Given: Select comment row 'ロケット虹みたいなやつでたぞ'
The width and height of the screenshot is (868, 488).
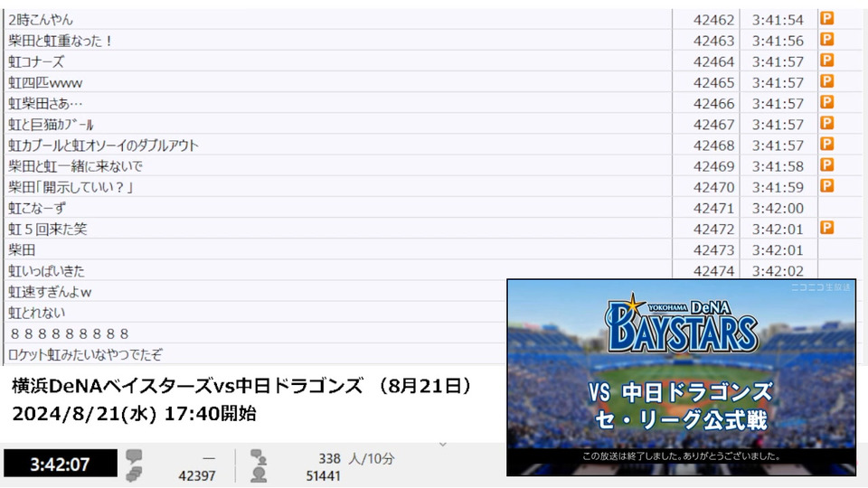Looking at the screenshot, I should (x=255, y=354).
